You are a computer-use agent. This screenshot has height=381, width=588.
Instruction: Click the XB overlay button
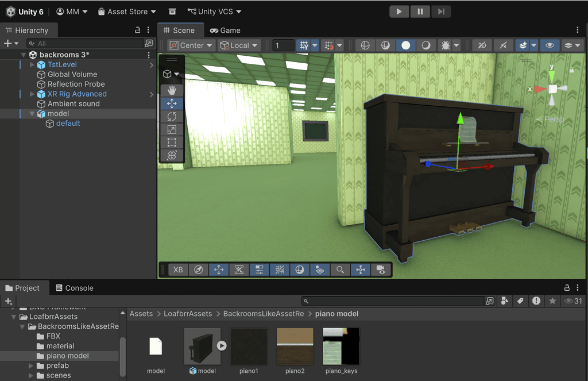point(178,270)
